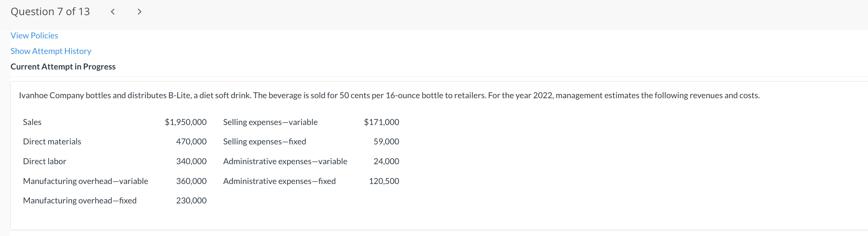Screen dimensions: 868x236
Task: Select the Direct materials row
Action: click(52, 141)
